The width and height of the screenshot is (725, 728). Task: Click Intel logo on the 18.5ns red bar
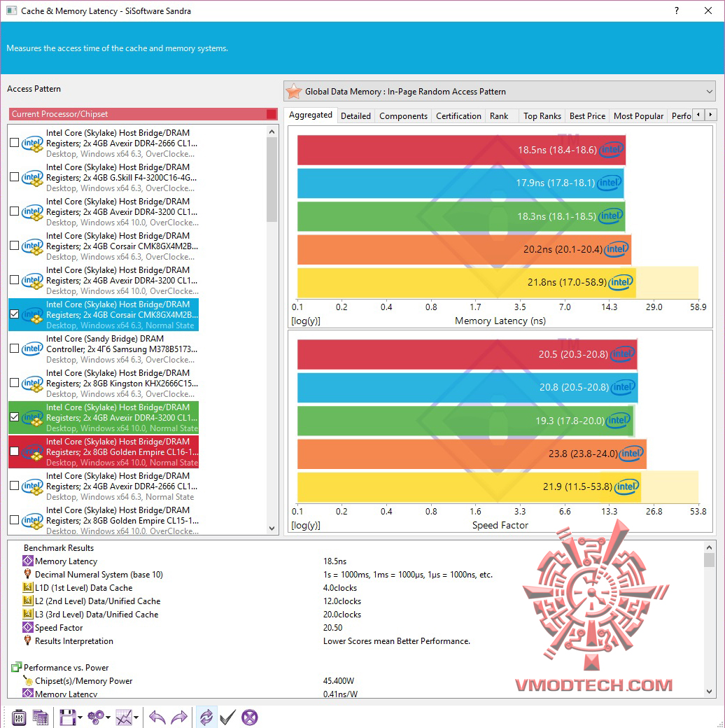coord(612,150)
